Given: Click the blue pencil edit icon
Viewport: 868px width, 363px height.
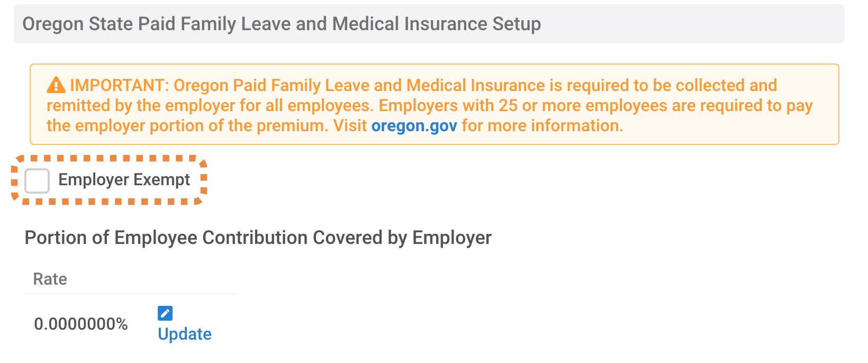Looking at the screenshot, I should click(165, 313).
